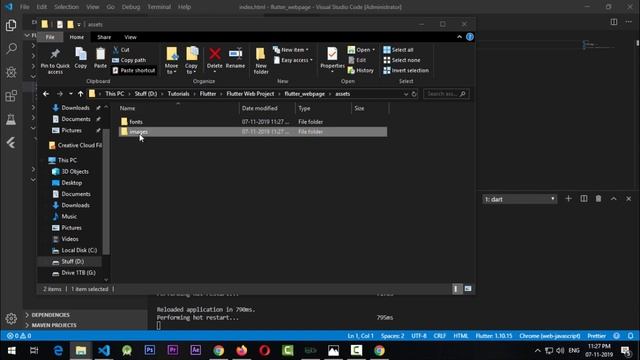Open VS Code Manage gear icon
Image resolution: width=640 pixels, height=360 pixels.
[11, 318]
